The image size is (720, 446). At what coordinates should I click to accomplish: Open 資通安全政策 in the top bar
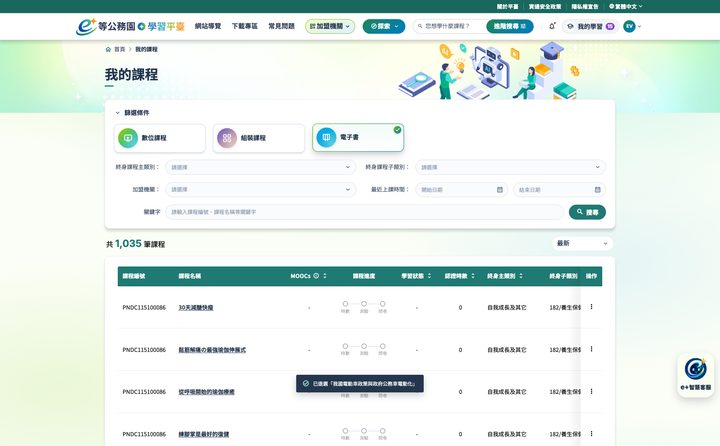click(545, 6)
